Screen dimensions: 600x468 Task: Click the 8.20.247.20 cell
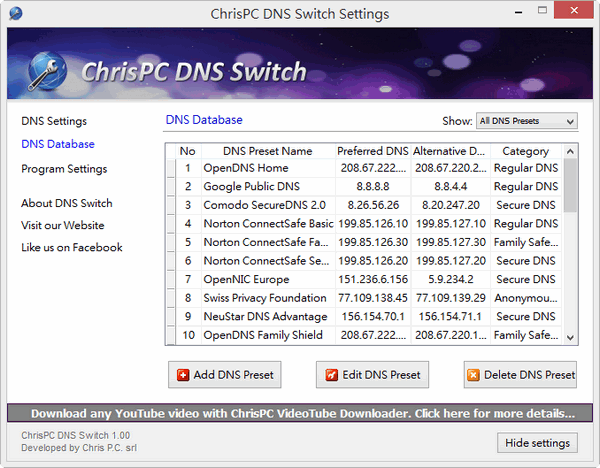[450, 205]
